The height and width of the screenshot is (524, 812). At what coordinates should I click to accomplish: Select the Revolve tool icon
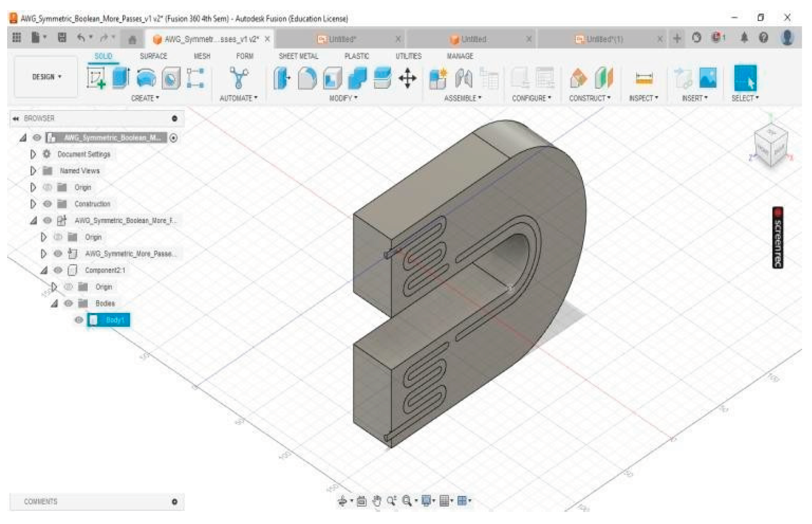[146, 78]
